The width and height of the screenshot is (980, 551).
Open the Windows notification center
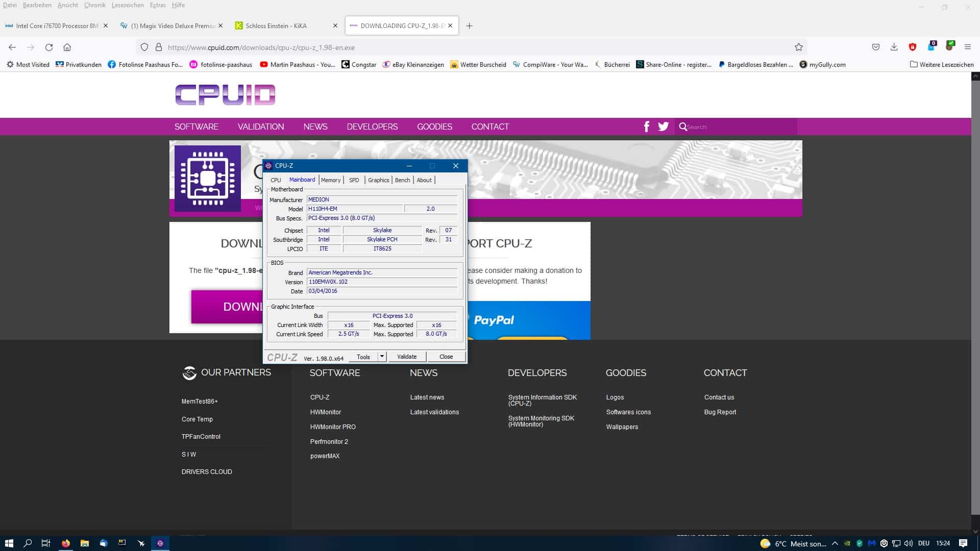click(963, 543)
